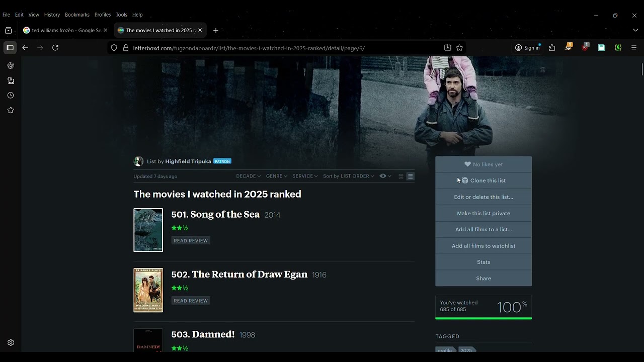The height and width of the screenshot is (362, 644).
Task: Read review of Song of the Sea
Action: pos(191,241)
